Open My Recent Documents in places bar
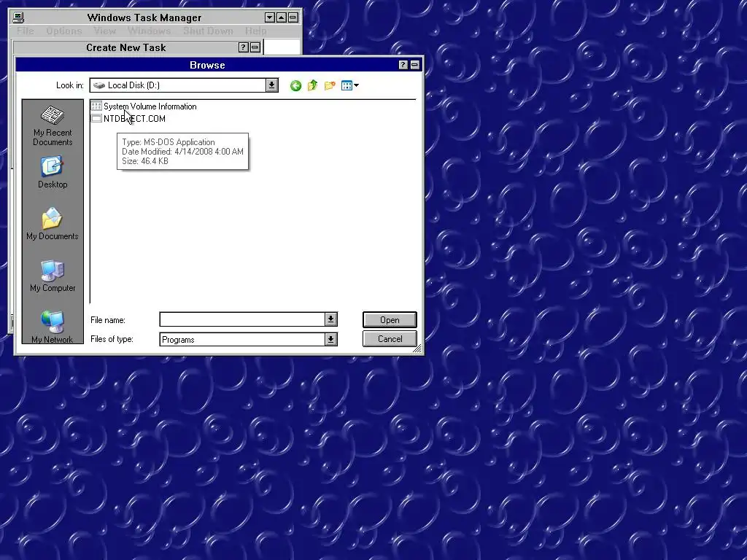Viewport: 747px width, 560px height. pos(53,125)
